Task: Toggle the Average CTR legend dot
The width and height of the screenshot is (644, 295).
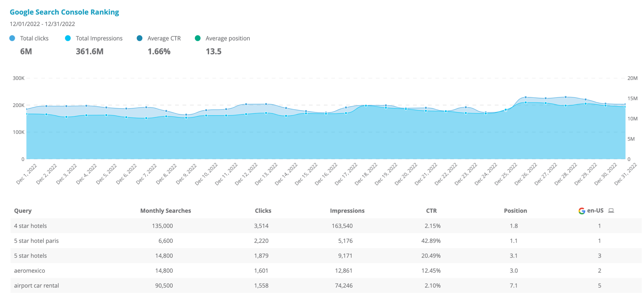Action: pyautogui.click(x=140, y=38)
